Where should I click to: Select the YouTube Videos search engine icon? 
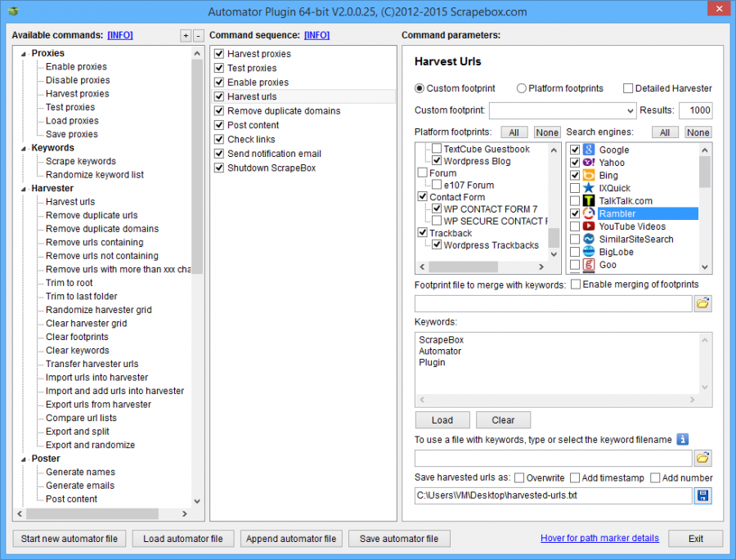(x=588, y=226)
